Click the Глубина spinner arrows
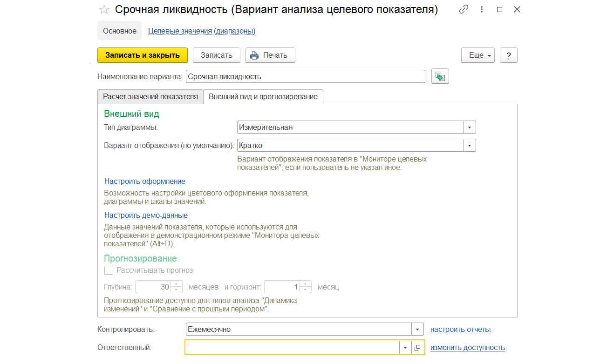 pos(177,287)
